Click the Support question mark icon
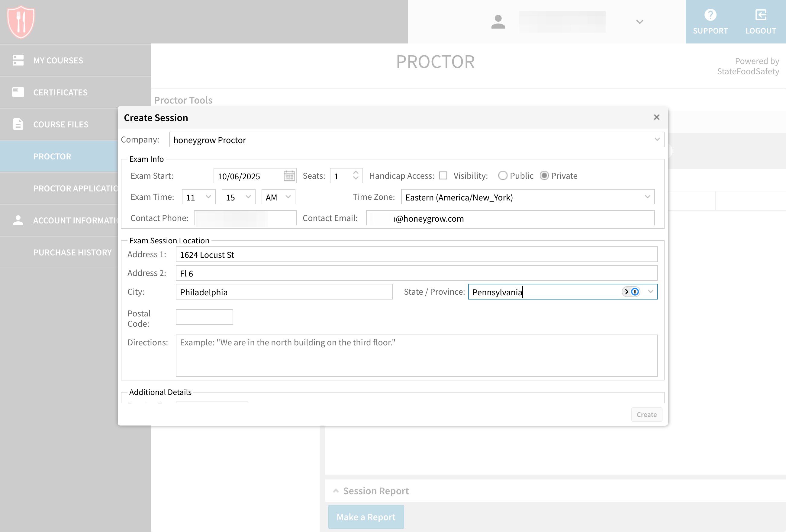This screenshot has width=786, height=532. pyautogui.click(x=710, y=15)
